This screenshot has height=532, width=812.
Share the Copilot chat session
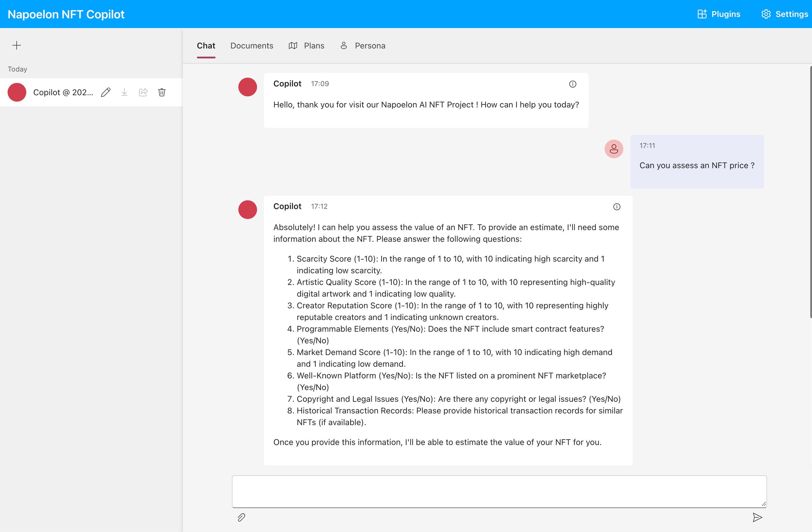(143, 93)
